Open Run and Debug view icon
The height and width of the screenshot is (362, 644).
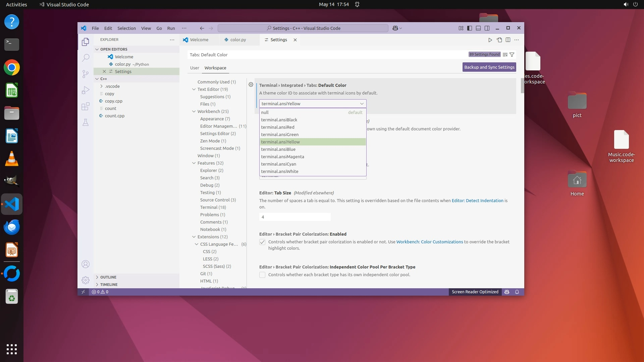(x=86, y=90)
